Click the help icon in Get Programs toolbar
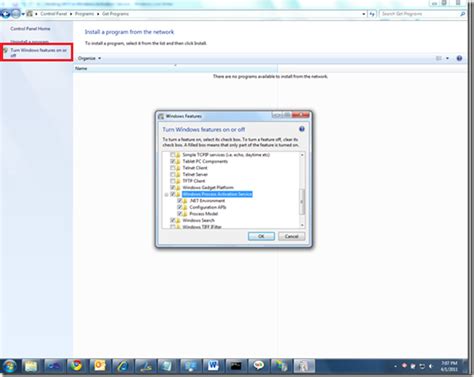Viewport: 474px width, 377px height. [459, 58]
